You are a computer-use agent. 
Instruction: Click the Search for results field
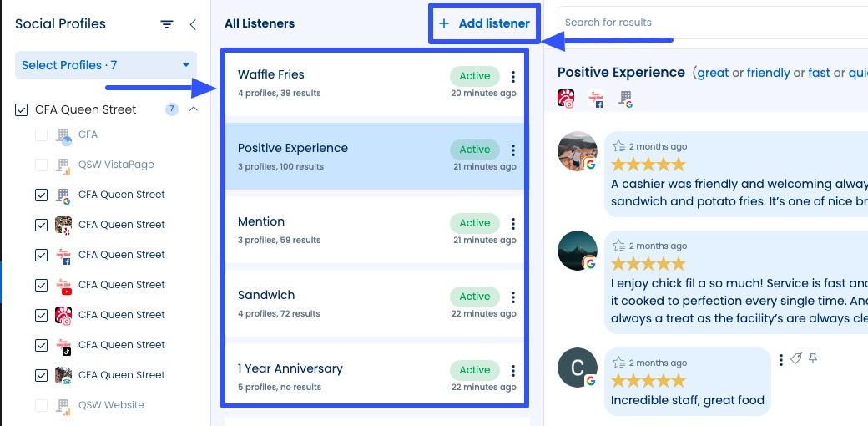coord(709,23)
